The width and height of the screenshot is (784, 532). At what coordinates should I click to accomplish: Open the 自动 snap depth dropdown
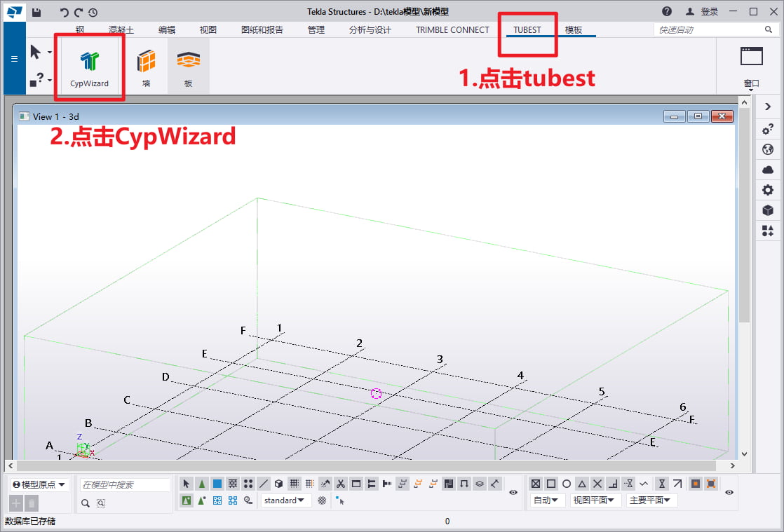coord(546,500)
